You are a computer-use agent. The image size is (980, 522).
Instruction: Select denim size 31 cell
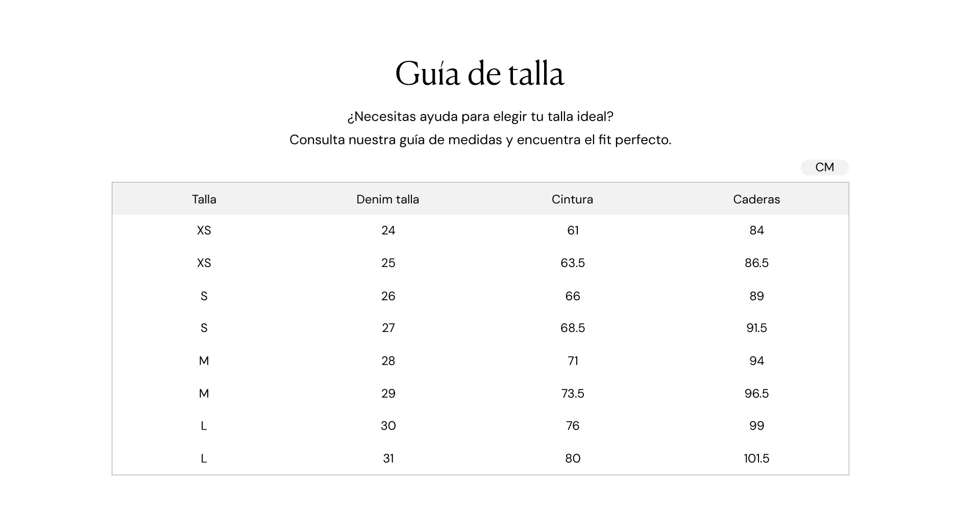tap(388, 459)
